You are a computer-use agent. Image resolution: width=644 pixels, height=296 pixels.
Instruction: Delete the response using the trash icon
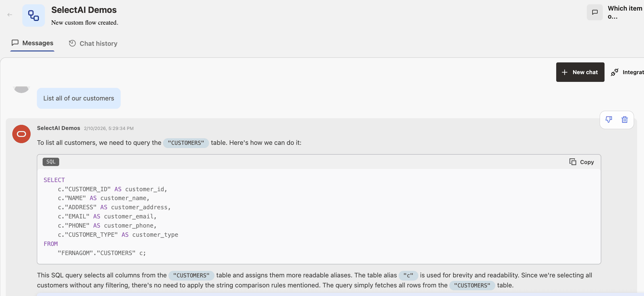pos(625,120)
